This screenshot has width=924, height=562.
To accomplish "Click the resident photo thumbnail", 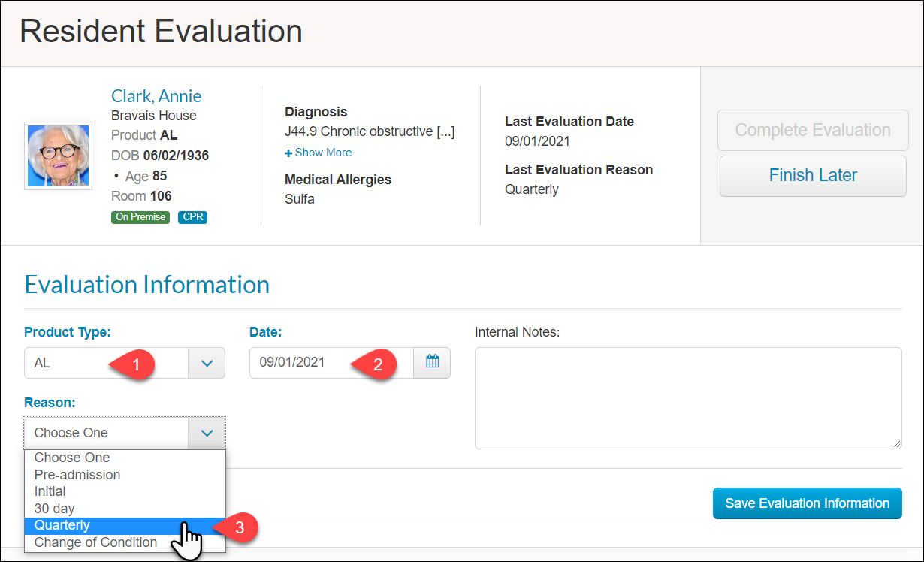I will point(59,156).
